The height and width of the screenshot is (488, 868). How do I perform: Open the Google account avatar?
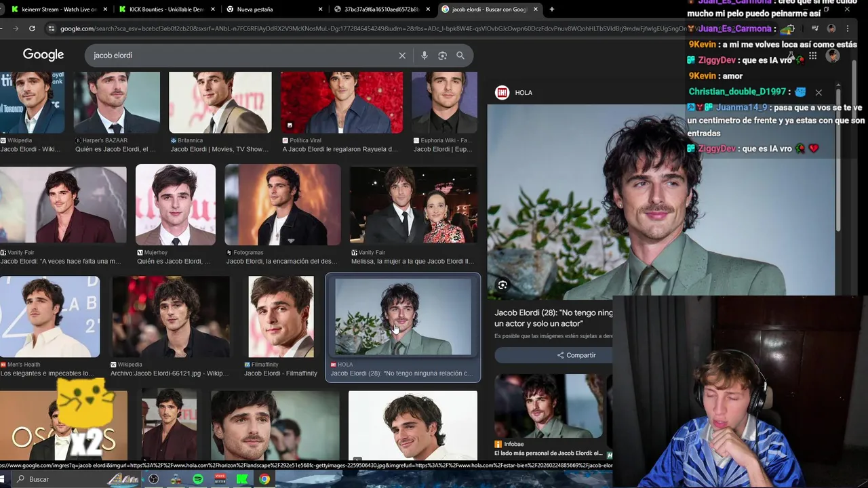833,56
